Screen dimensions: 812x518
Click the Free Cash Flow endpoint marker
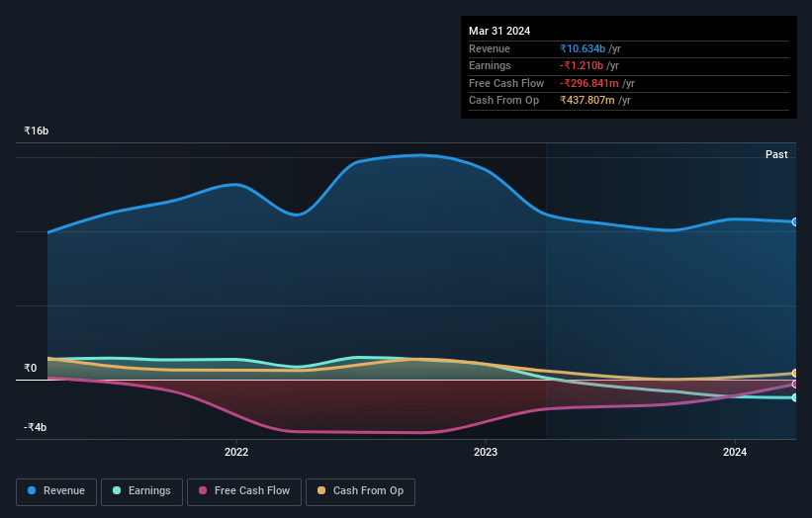(x=795, y=385)
